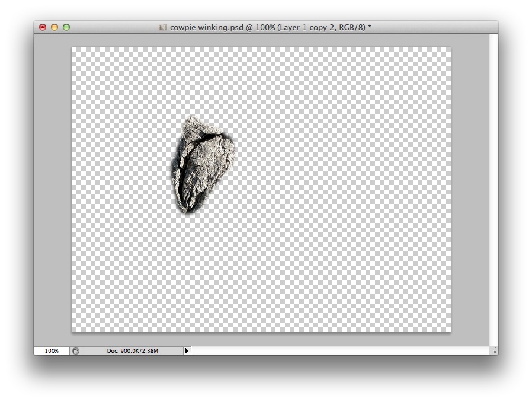This screenshot has height=402, width=532.
Task: Click the status bar preview icon beside zoom
Action: [76, 351]
